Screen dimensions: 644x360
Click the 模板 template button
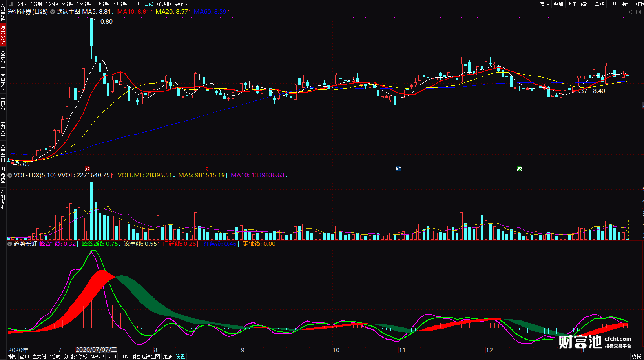[x=636, y=356]
